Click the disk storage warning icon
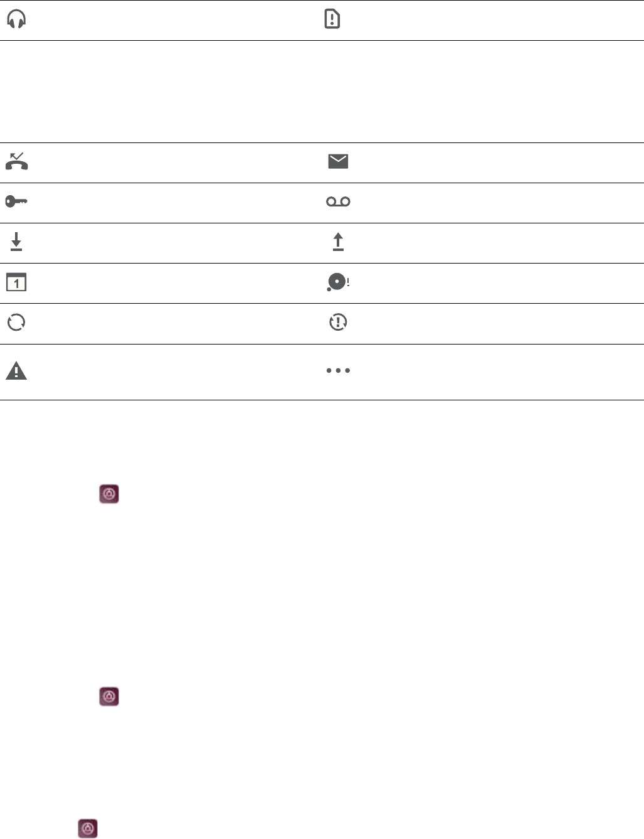Viewport: 644px width, 839px height. [337, 282]
